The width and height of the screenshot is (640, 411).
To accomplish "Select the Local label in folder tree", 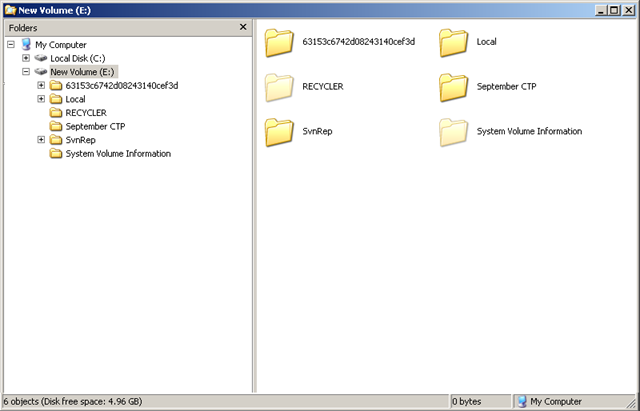I will tap(76, 99).
